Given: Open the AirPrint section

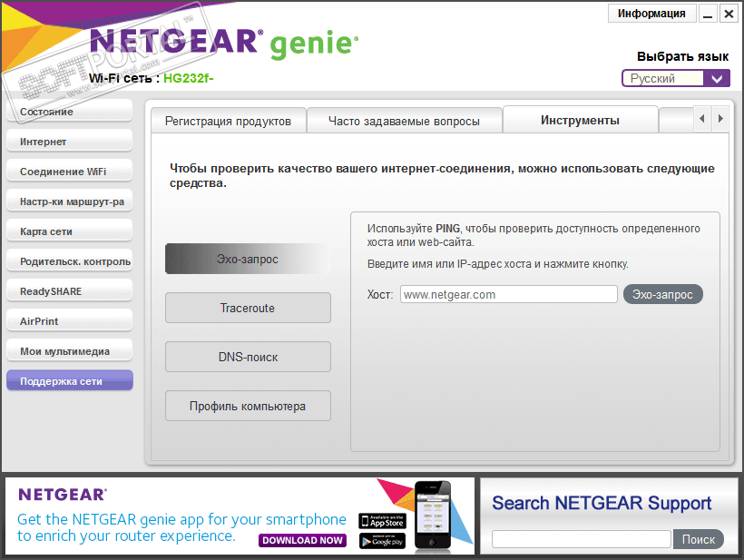Looking at the screenshot, I should point(69,320).
